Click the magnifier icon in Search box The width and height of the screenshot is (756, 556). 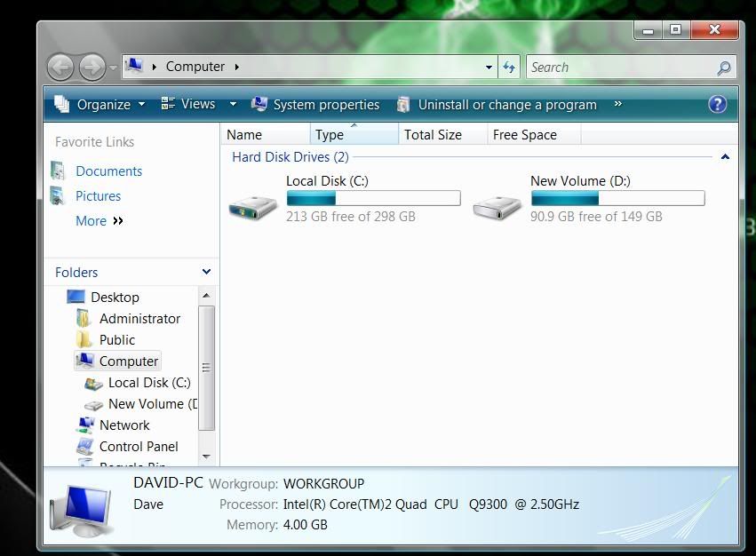pyautogui.click(x=724, y=68)
